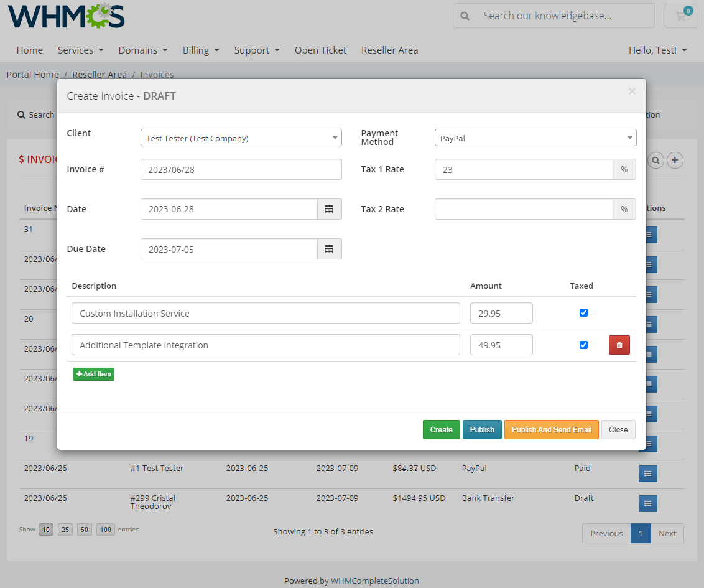Uncheck Taxed for Custom Installation Service
This screenshot has width=704, height=588.
[x=583, y=313]
